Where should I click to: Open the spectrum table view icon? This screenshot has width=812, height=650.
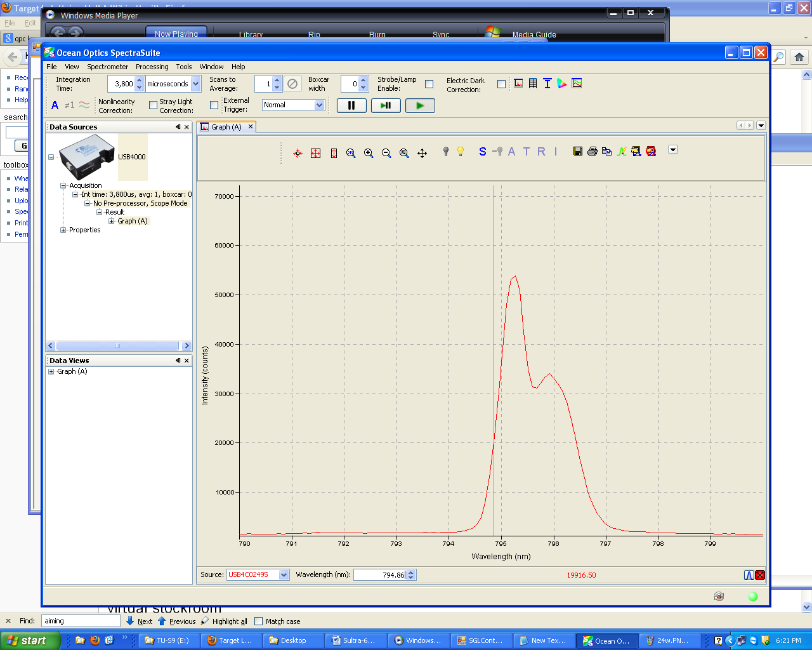[x=533, y=83]
